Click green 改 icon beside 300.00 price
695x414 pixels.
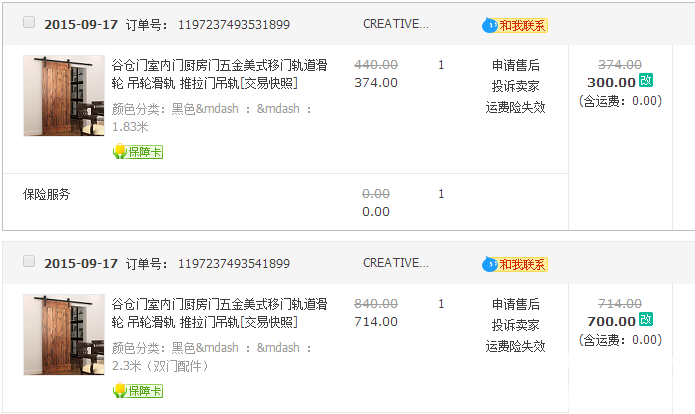pos(646,81)
